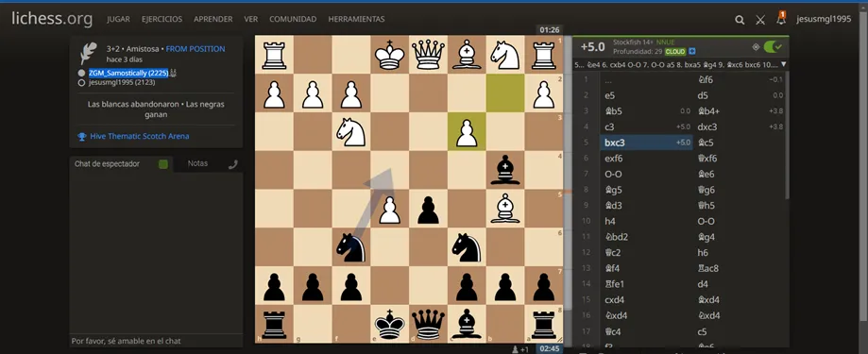Click the chat input field
The height and width of the screenshot is (354, 868).
(156, 341)
